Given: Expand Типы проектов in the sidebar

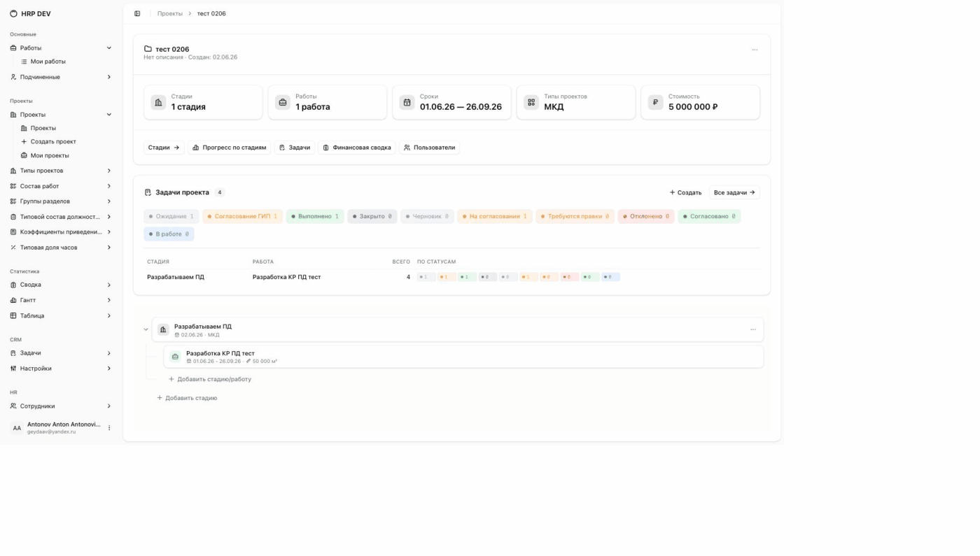Looking at the screenshot, I should pos(109,171).
